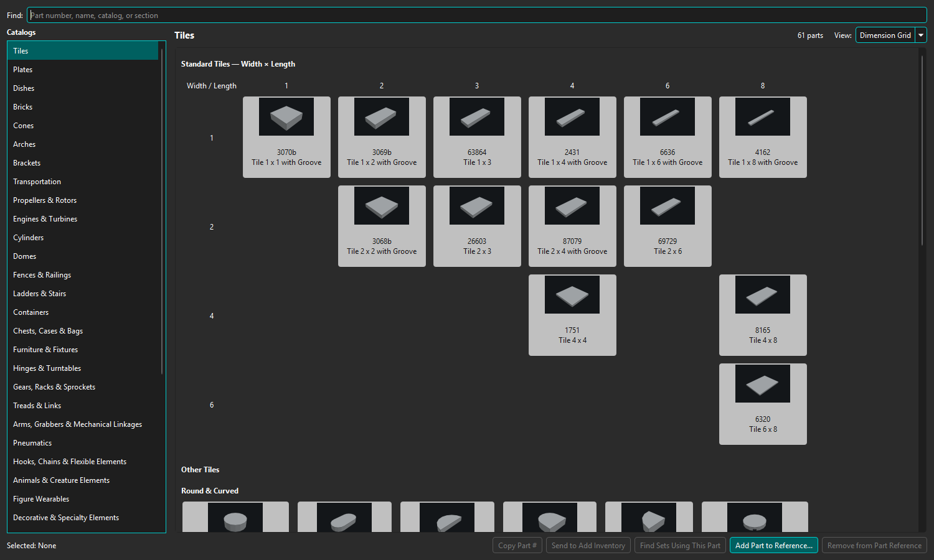This screenshot has width=934, height=560.
Task: Open the View dropdown showing Dimension Grid
Action: (891, 35)
